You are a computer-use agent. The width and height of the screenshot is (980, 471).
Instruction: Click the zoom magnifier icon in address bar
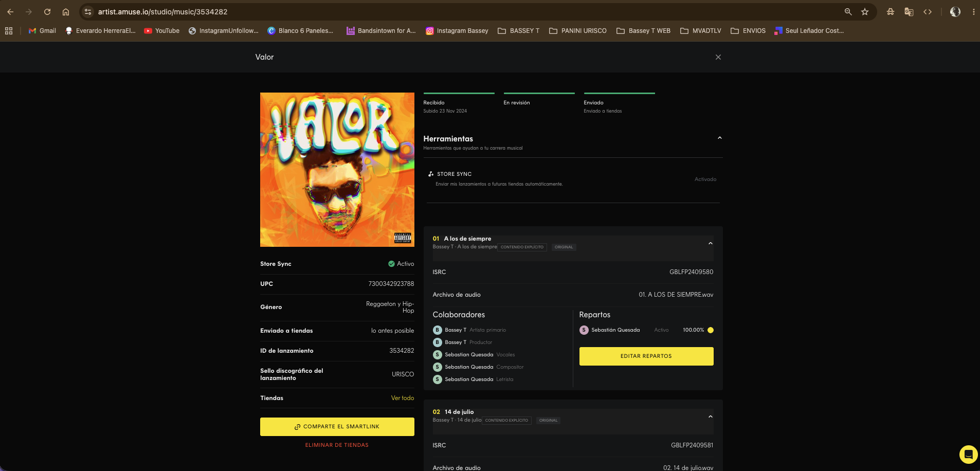point(848,12)
